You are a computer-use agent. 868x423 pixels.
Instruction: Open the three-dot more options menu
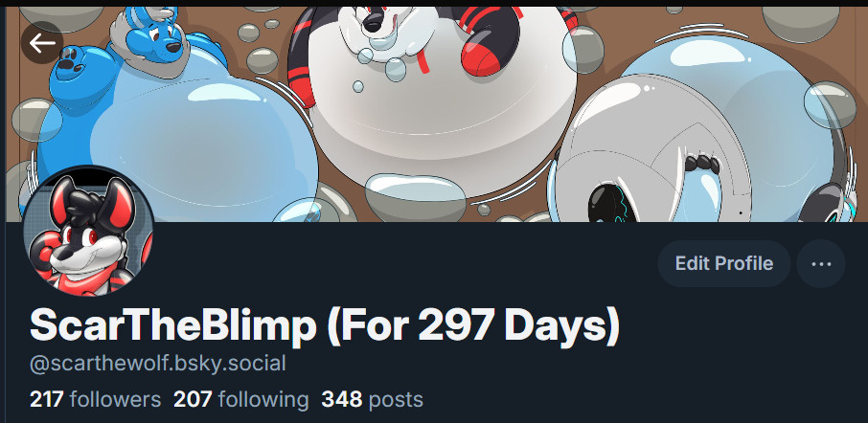tap(820, 264)
